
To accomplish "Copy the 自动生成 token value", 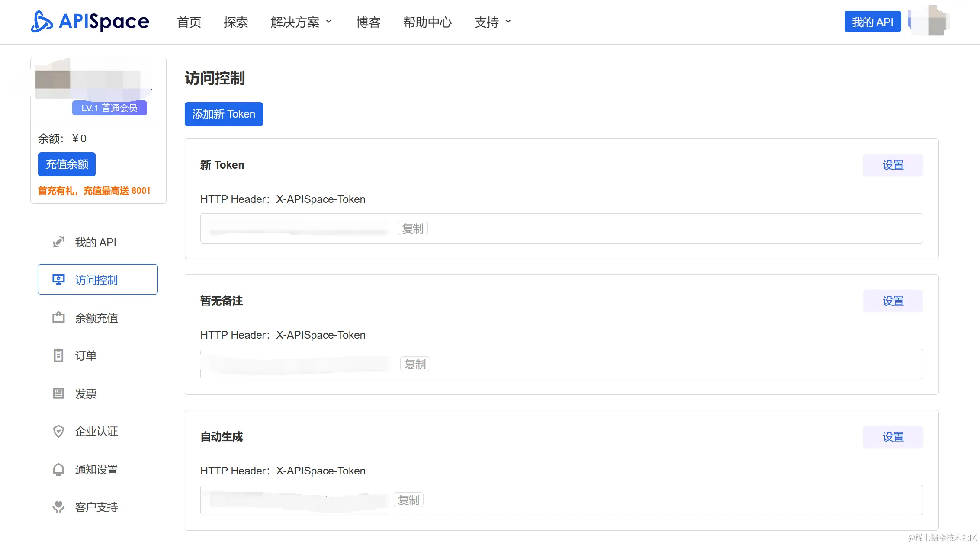I will click(408, 500).
